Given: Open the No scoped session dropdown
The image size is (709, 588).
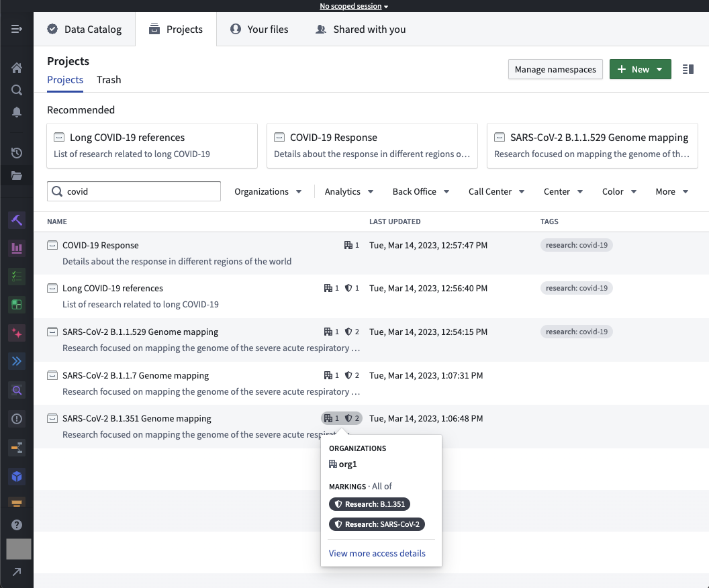Looking at the screenshot, I should [x=354, y=6].
